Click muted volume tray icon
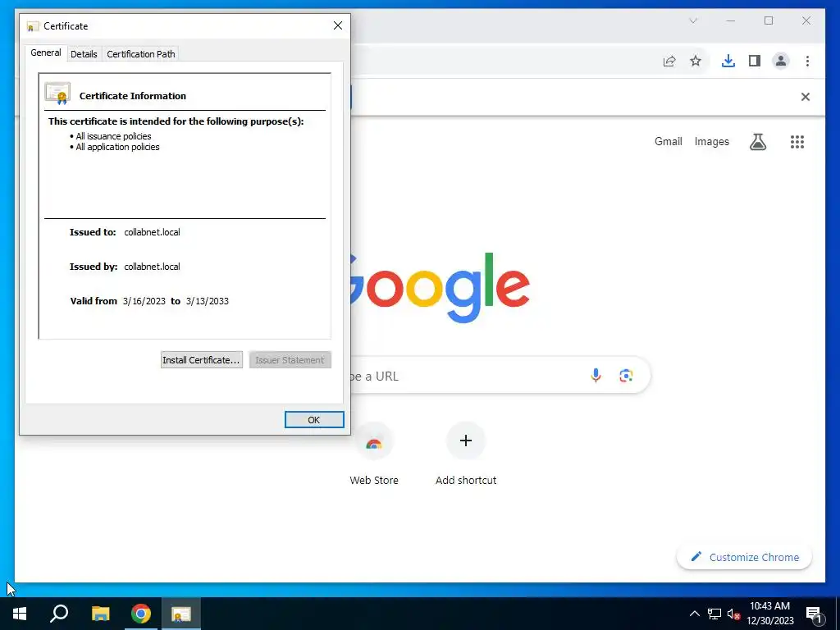Image resolution: width=840 pixels, height=630 pixels. 733,614
